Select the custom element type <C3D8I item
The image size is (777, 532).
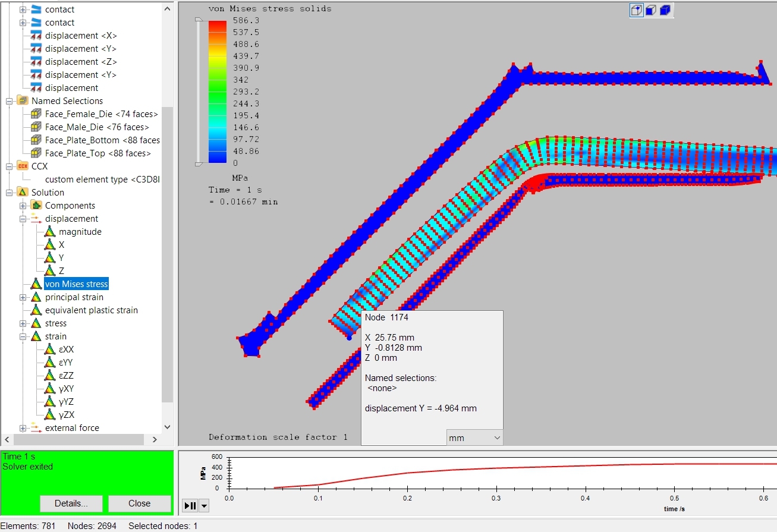tap(102, 180)
